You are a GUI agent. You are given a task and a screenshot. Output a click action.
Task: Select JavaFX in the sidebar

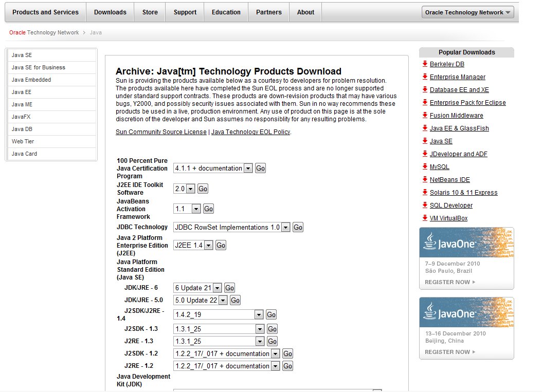tap(52, 117)
